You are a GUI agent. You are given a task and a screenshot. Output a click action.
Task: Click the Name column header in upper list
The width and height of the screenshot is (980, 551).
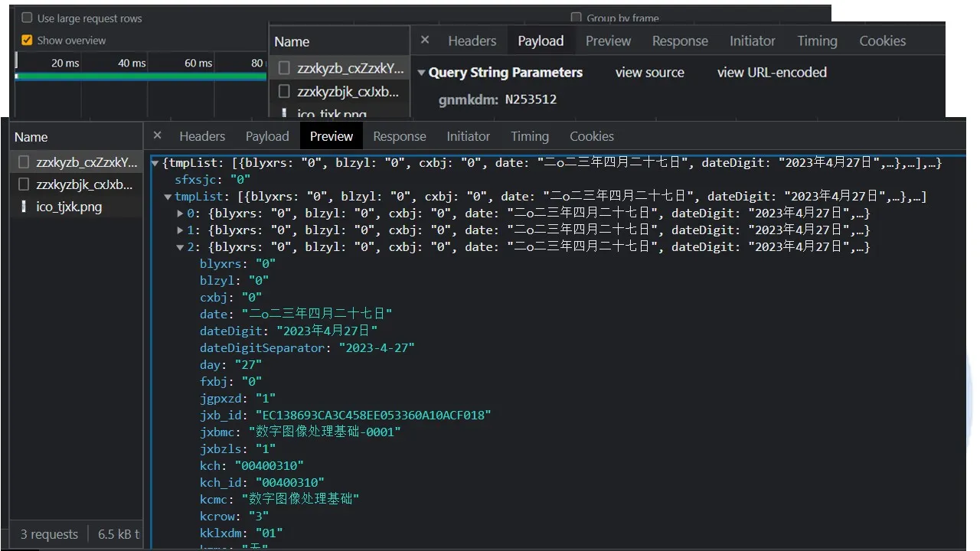292,42
